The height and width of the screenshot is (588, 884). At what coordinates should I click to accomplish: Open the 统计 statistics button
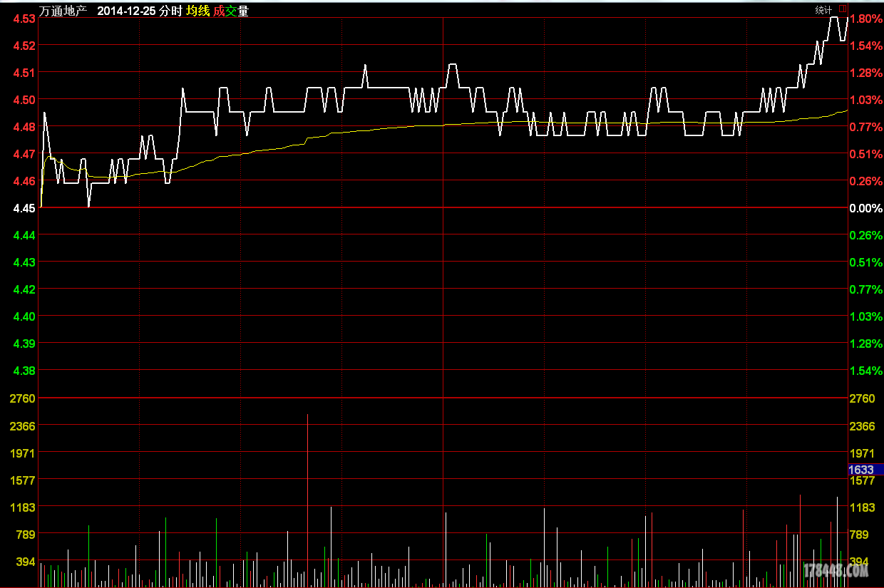click(x=823, y=10)
